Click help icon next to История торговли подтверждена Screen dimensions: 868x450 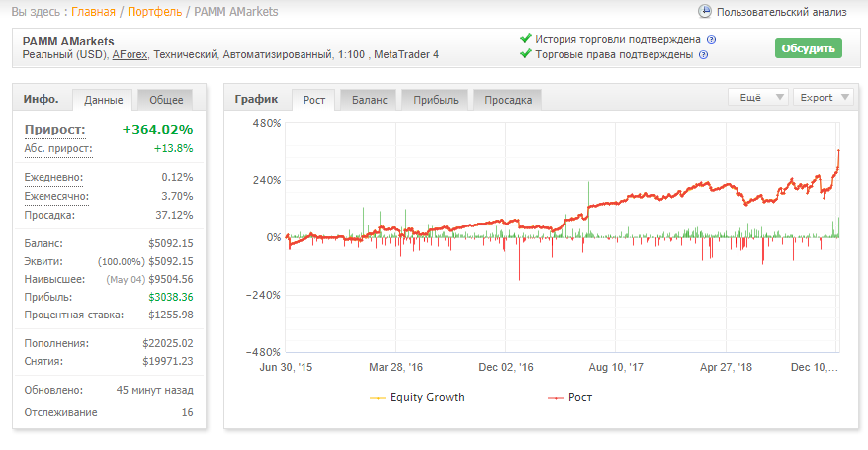(x=712, y=40)
